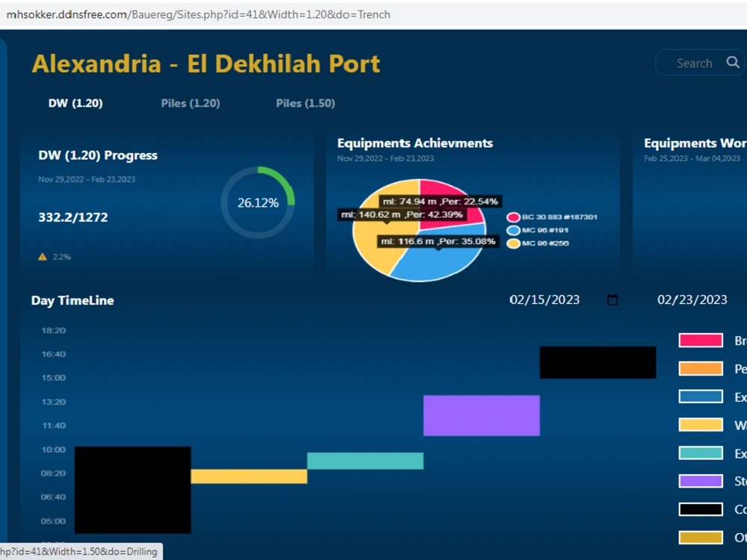
Task: Click the teal bar on the Day TimeLine
Action: click(364, 461)
